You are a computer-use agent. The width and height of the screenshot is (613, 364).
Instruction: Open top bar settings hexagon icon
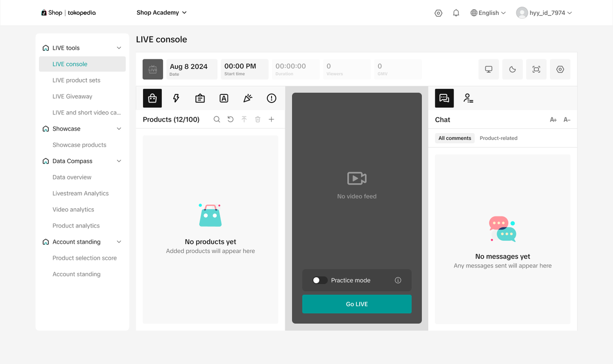[x=438, y=13]
